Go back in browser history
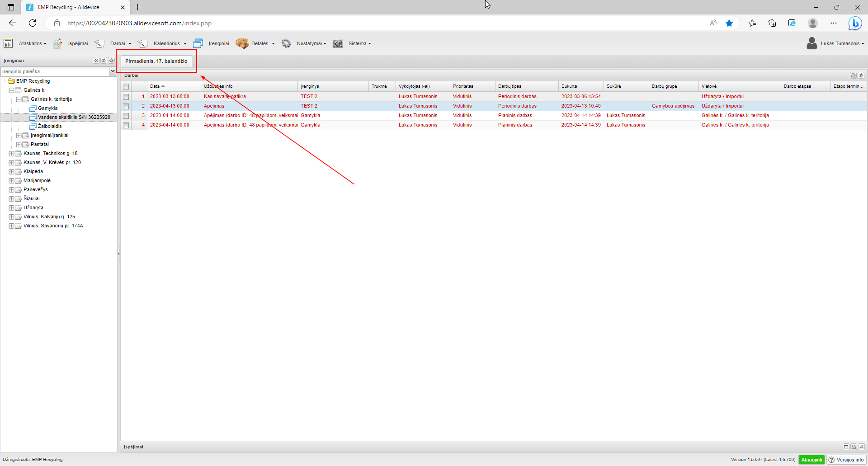 tap(13, 23)
